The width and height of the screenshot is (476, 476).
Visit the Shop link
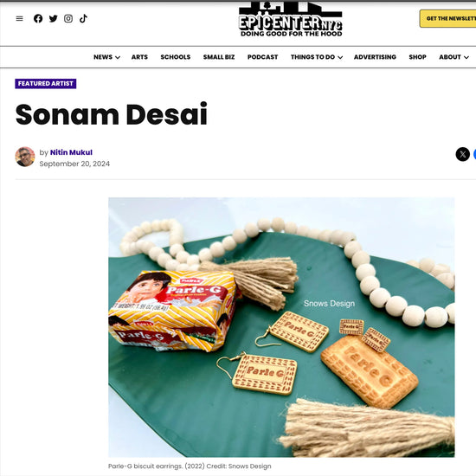(x=417, y=57)
